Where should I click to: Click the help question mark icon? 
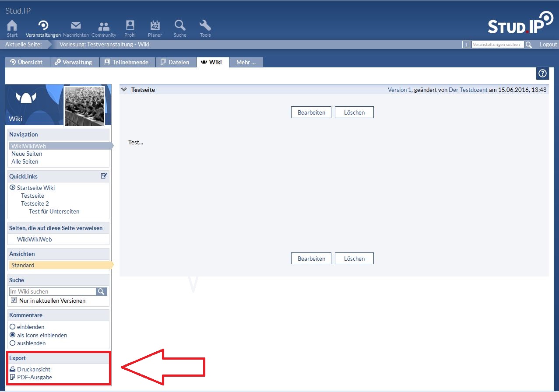click(542, 73)
